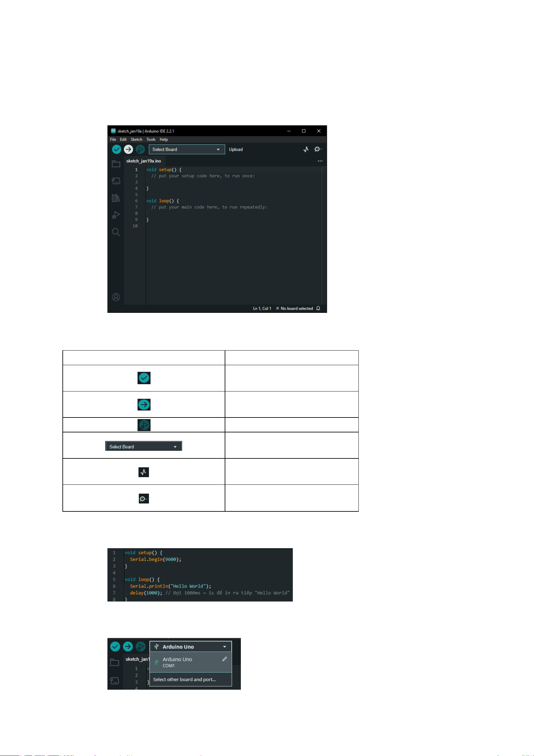This screenshot has height=756, width=534.
Task: Click the account profile icon in sidebar
Action: (116, 297)
